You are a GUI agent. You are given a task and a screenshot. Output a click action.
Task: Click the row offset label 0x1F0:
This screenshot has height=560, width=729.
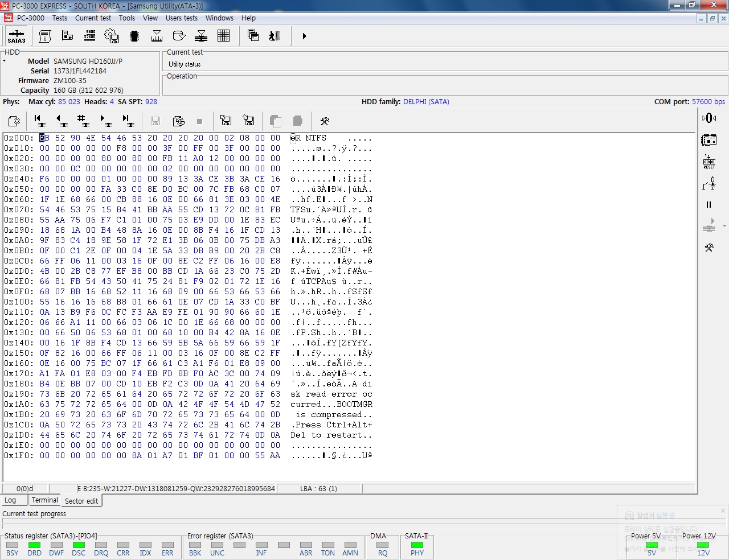coord(19,455)
